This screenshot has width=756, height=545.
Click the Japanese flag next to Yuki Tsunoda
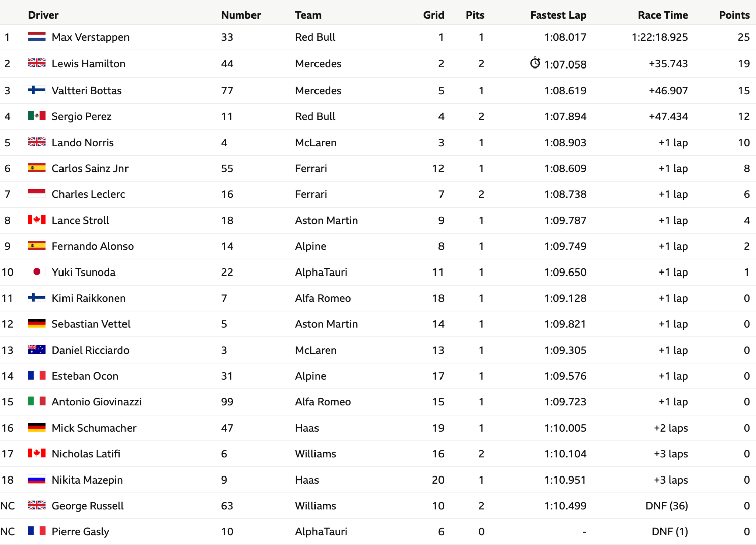tap(37, 272)
